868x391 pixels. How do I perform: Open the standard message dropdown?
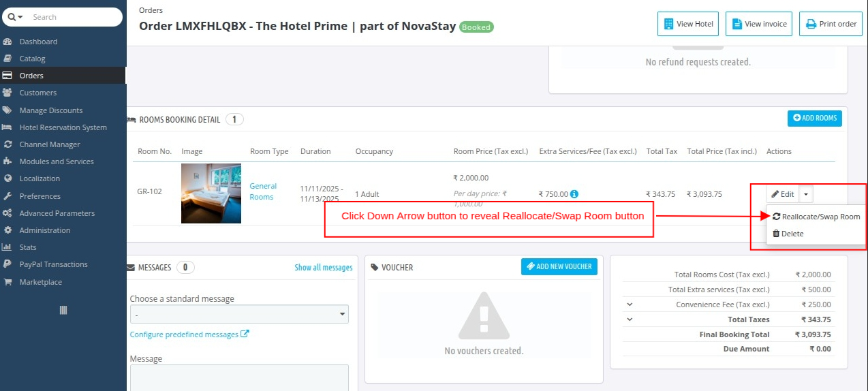click(x=239, y=314)
